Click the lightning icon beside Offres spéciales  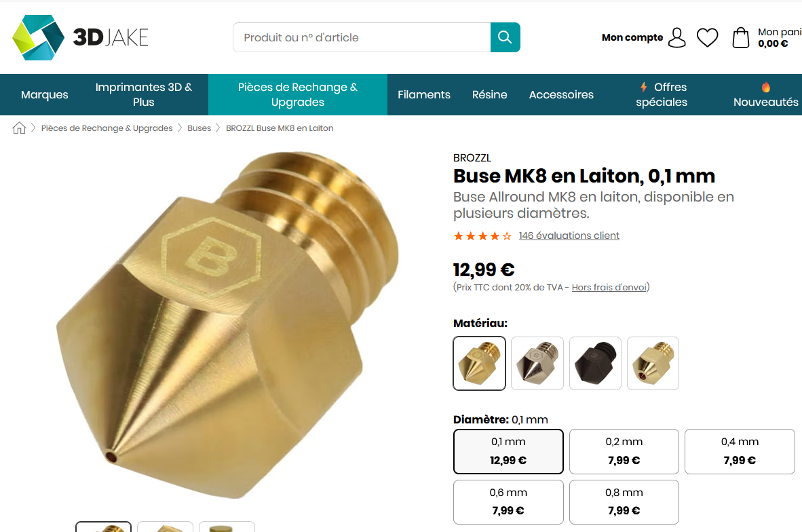coord(643,87)
